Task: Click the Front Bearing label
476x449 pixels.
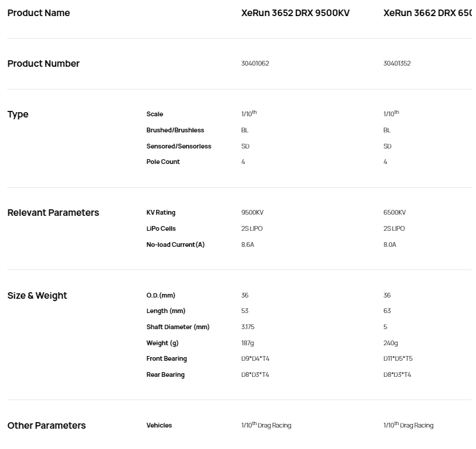Action: 166,358
